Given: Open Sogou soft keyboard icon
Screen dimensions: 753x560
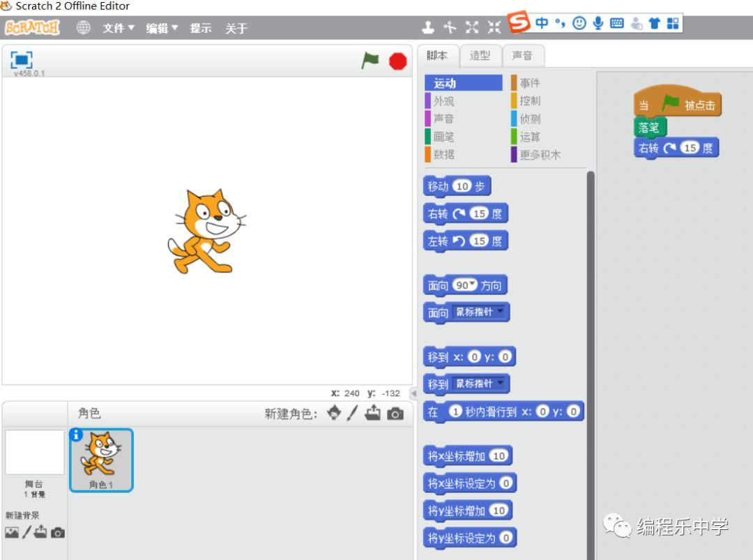Looking at the screenshot, I should point(617,23).
